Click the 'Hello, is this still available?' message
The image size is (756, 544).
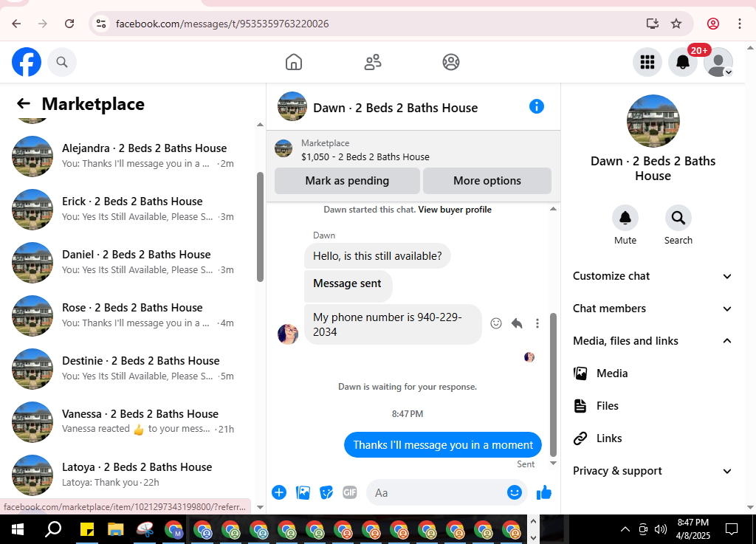(x=377, y=256)
